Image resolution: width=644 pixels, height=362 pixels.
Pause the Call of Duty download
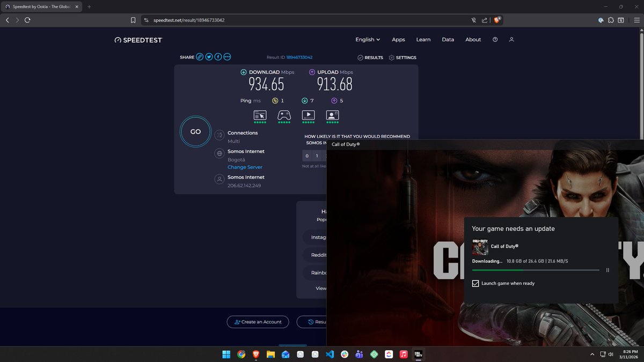tap(608, 270)
